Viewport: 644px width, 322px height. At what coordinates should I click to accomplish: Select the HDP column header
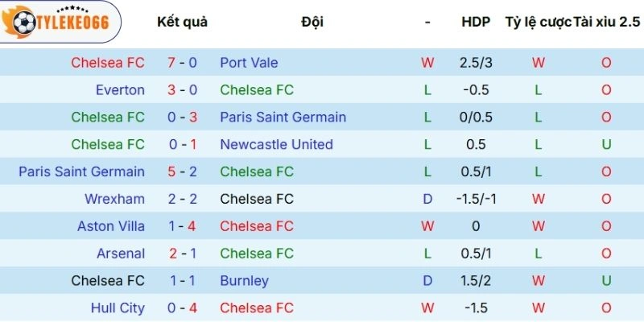coord(476,22)
